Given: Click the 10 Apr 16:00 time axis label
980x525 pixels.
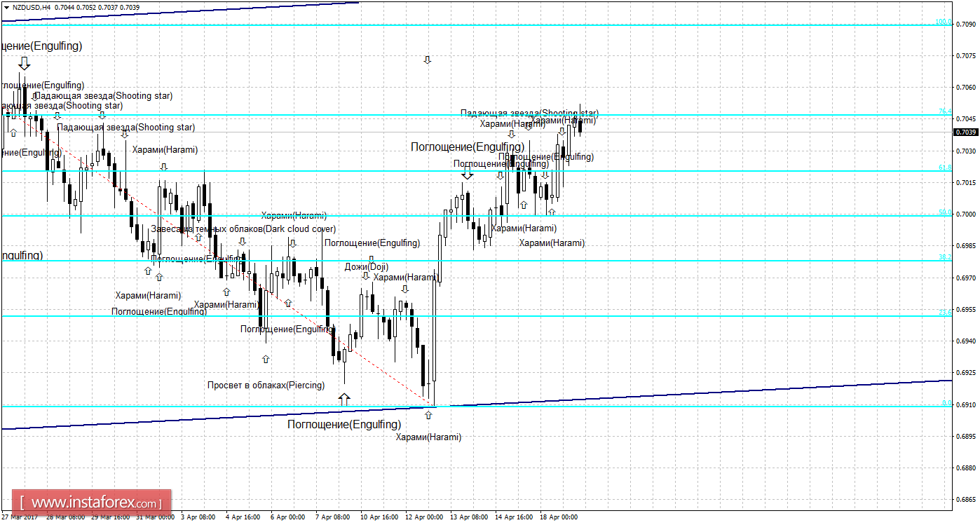Looking at the screenshot, I should click(379, 517).
